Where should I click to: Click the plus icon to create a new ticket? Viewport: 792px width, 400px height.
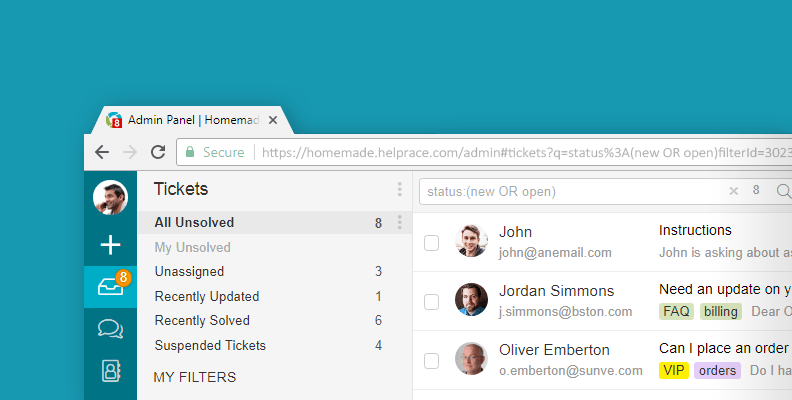(x=110, y=245)
